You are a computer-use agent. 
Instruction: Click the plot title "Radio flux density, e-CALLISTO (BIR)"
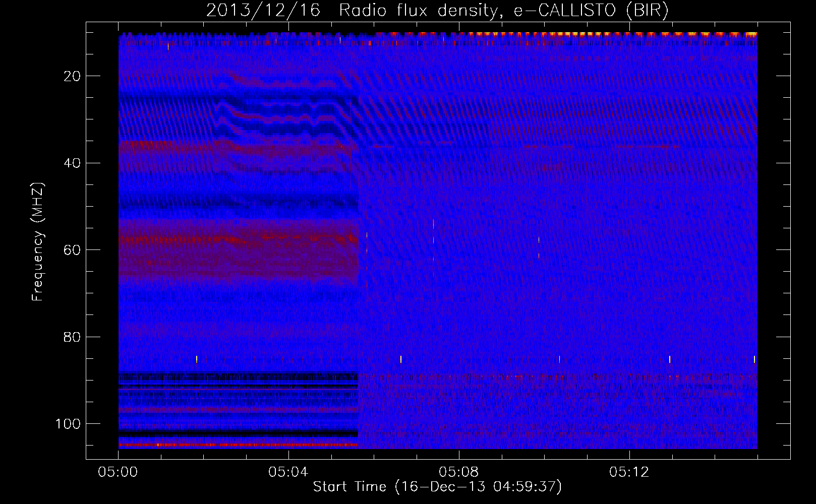tap(503, 11)
